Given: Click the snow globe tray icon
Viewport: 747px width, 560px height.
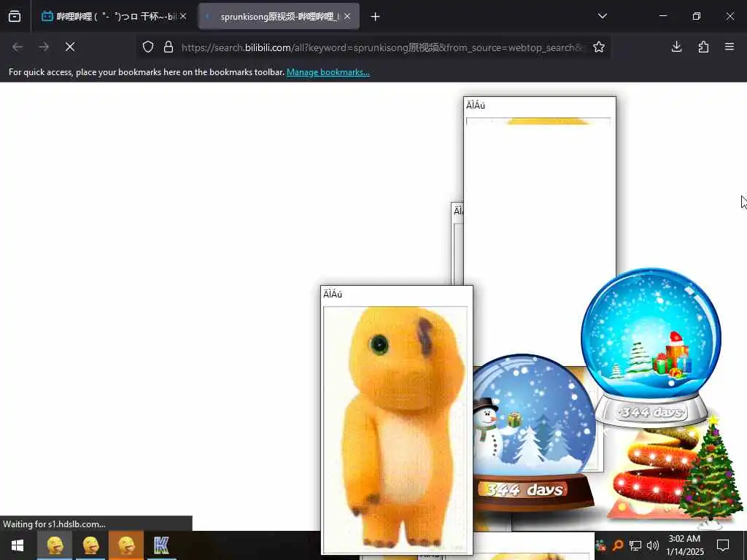Looking at the screenshot, I should (601, 545).
